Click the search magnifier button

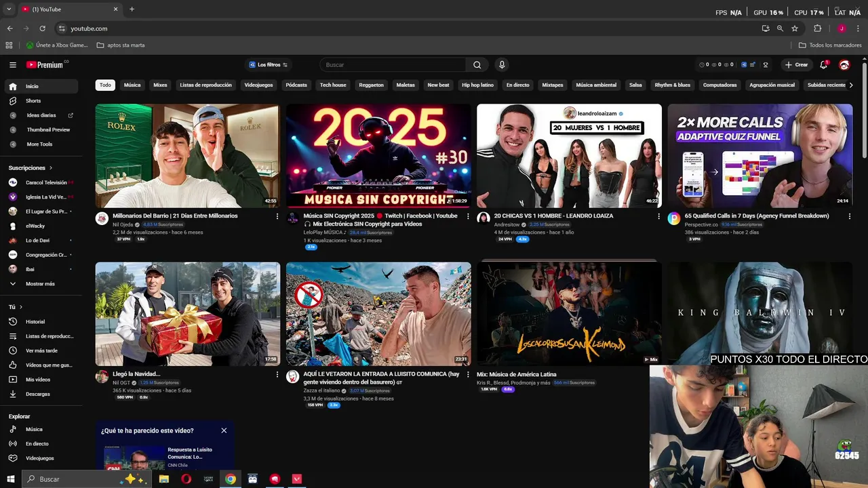tap(477, 65)
